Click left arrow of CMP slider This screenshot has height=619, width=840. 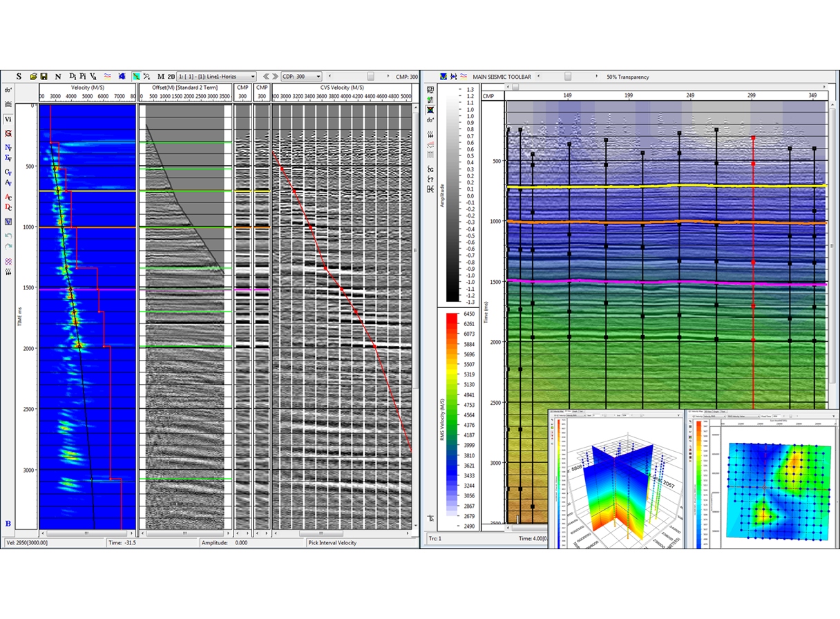coord(330,76)
